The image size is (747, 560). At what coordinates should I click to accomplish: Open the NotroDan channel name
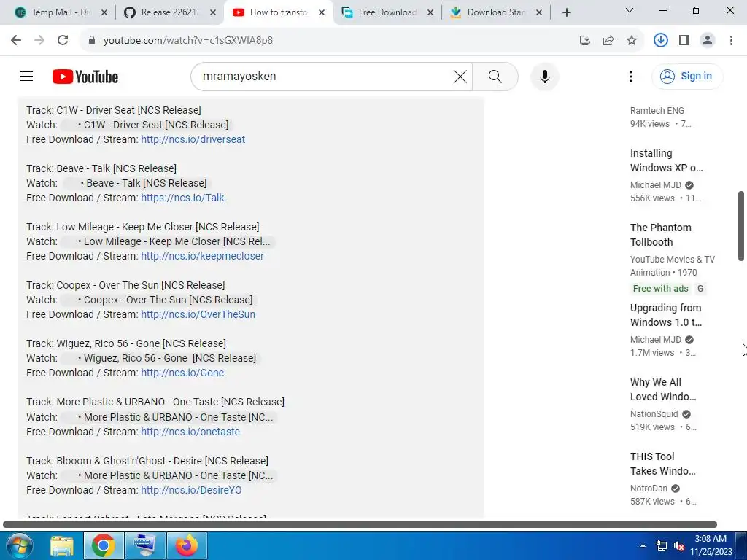[x=649, y=488]
